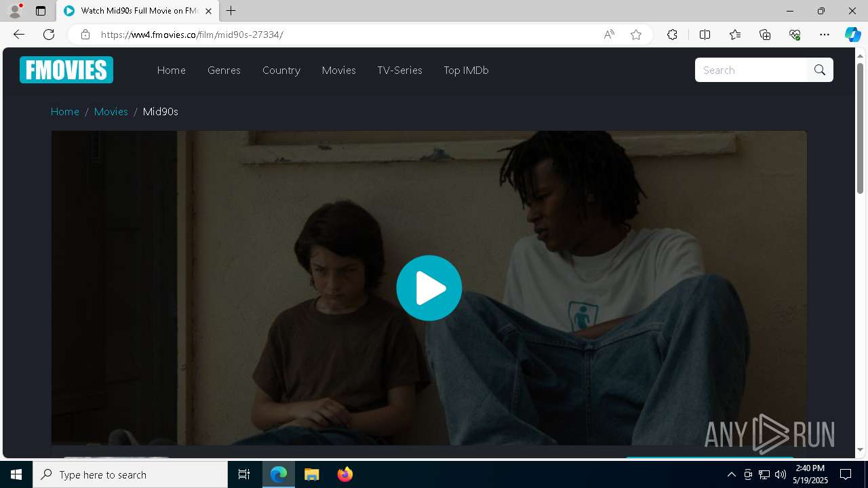Screen dimensions: 868x488
Task: Open browser Collections
Action: pyautogui.click(x=765, y=35)
